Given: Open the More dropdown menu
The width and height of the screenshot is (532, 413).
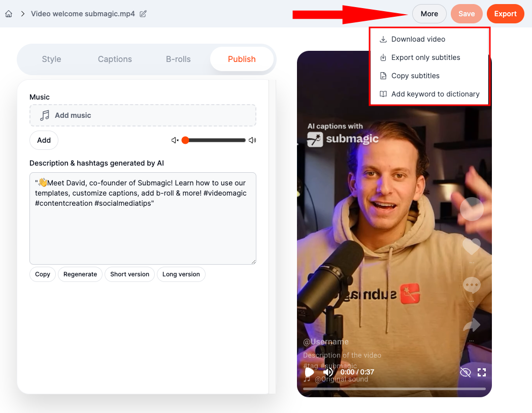Looking at the screenshot, I should 429,14.
